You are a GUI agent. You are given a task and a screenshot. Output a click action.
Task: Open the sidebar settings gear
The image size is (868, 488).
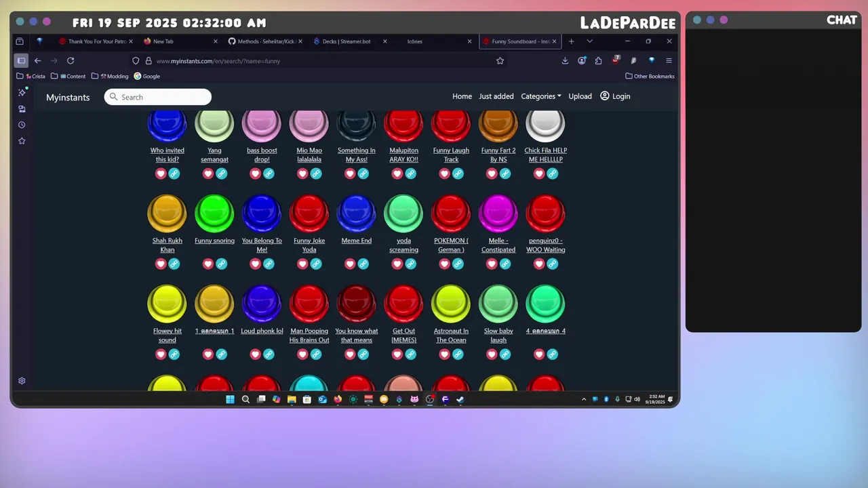click(22, 381)
